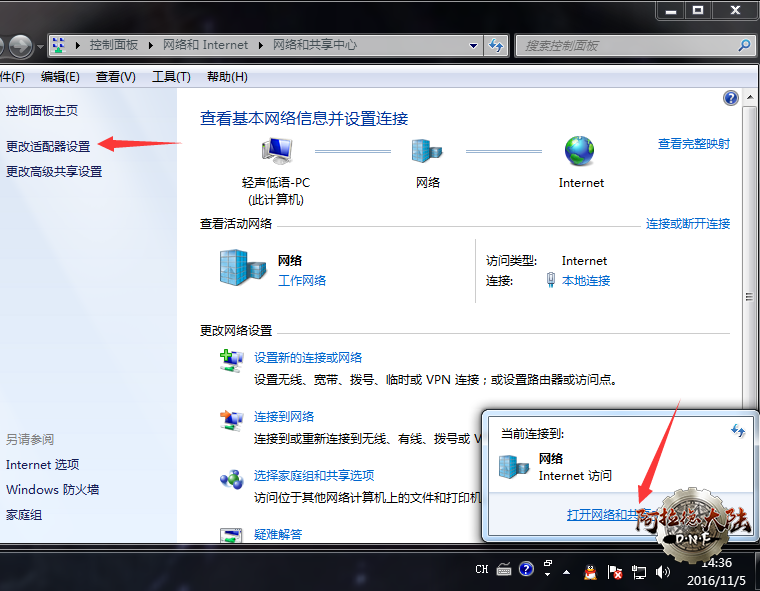This screenshot has height=591, width=760.
Task: Click the Action Center flag tray icon
Action: tap(615, 571)
